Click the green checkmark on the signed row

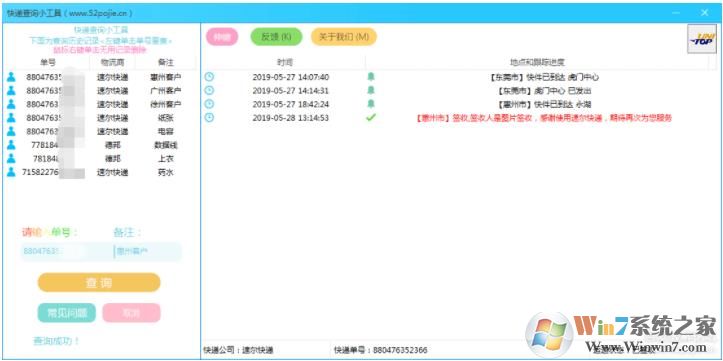click(371, 118)
